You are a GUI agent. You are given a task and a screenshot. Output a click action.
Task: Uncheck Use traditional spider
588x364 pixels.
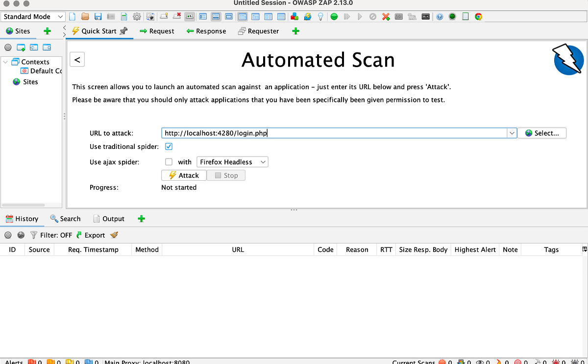pyautogui.click(x=169, y=146)
